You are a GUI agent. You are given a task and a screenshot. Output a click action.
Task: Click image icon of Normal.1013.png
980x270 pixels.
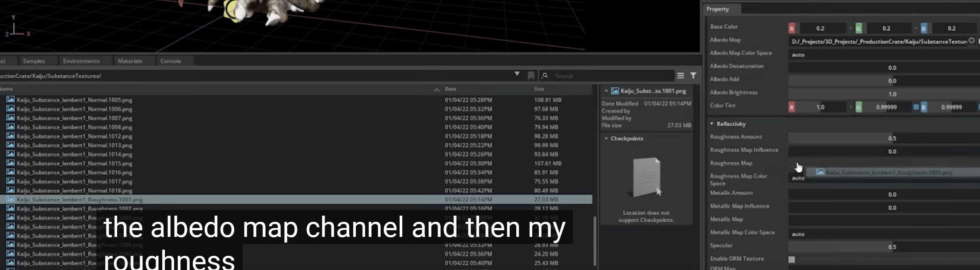point(10,145)
